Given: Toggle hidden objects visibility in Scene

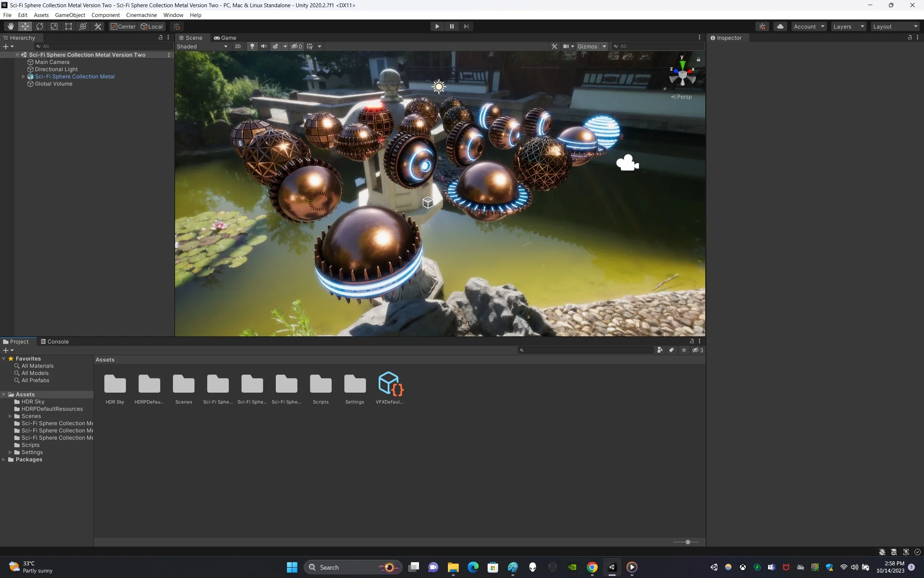Looking at the screenshot, I should point(297,46).
